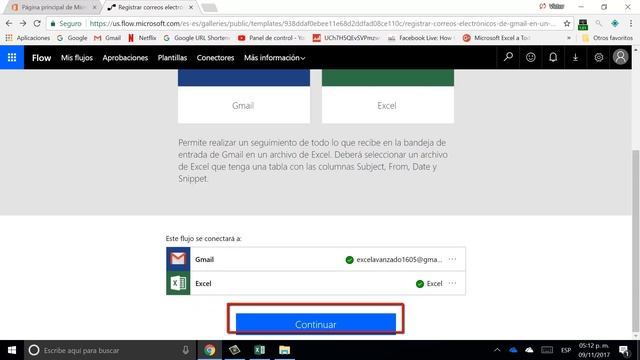
Task: Click the download arrow icon in Flow header
Action: click(576, 58)
